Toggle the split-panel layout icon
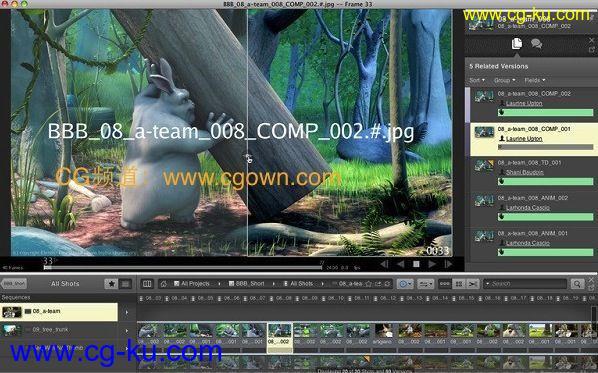598x373 pixels. (147, 284)
